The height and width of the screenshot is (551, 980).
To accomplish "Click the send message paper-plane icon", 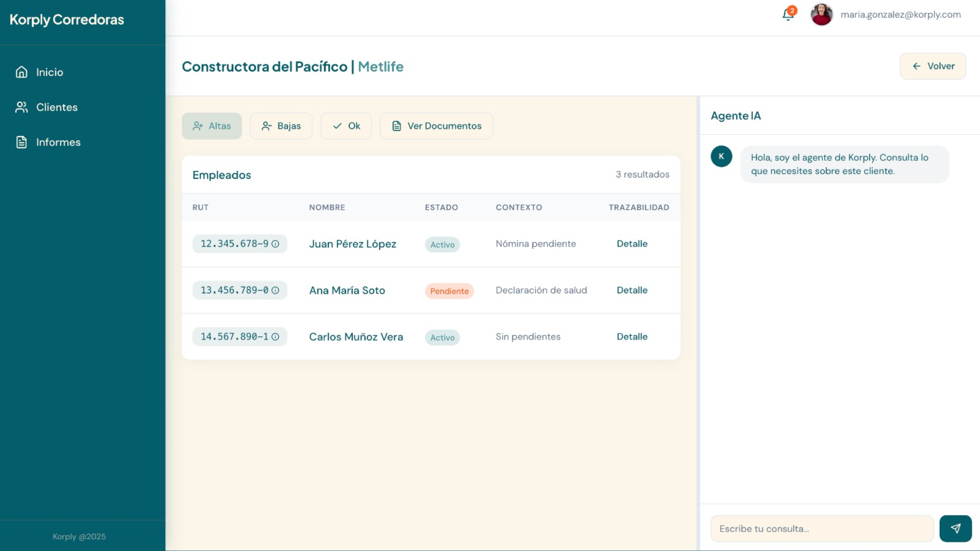I will point(955,529).
